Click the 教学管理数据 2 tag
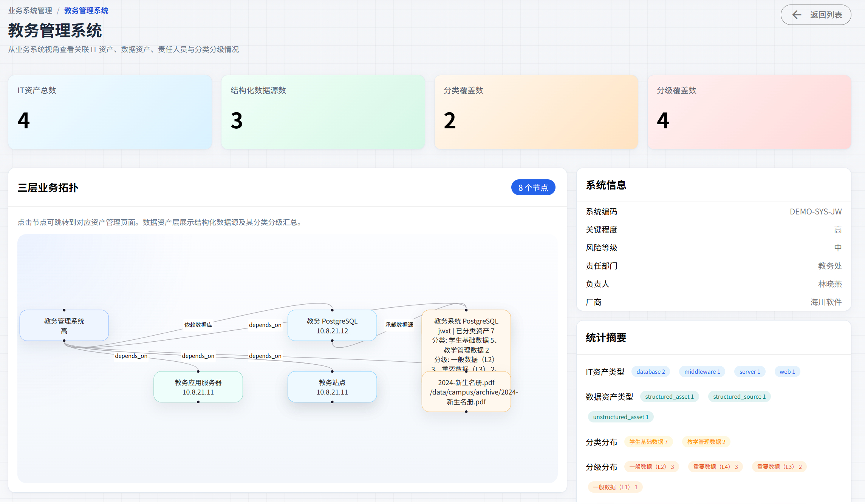The image size is (865, 504). pyautogui.click(x=706, y=442)
